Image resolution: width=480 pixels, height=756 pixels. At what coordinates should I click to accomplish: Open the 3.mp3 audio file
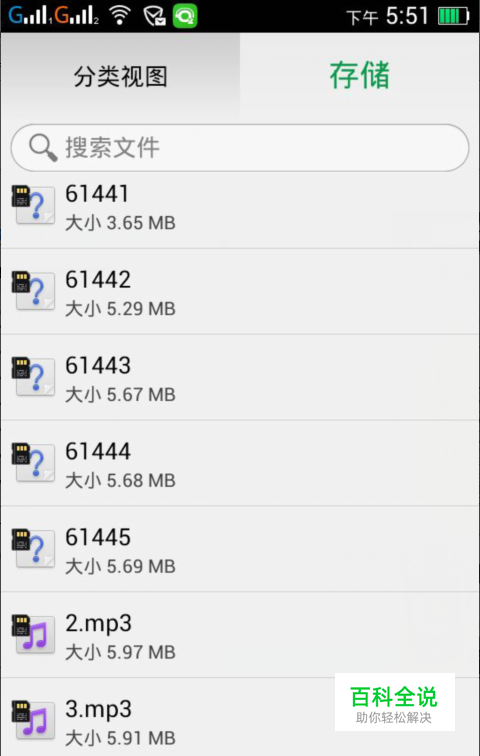[x=240, y=717]
